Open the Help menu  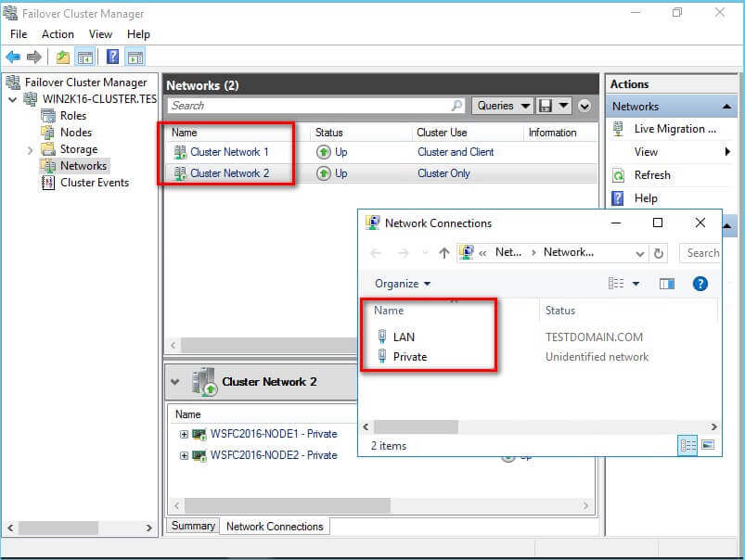click(138, 34)
